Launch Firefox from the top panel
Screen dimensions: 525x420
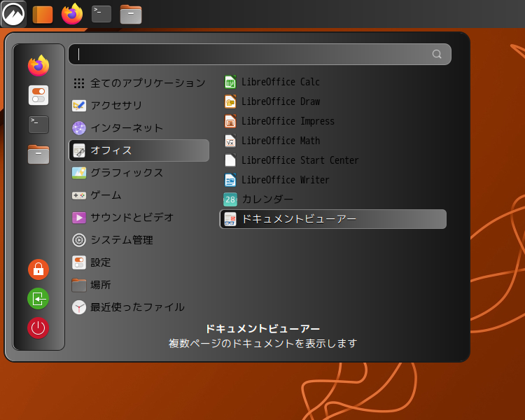tap(71, 14)
